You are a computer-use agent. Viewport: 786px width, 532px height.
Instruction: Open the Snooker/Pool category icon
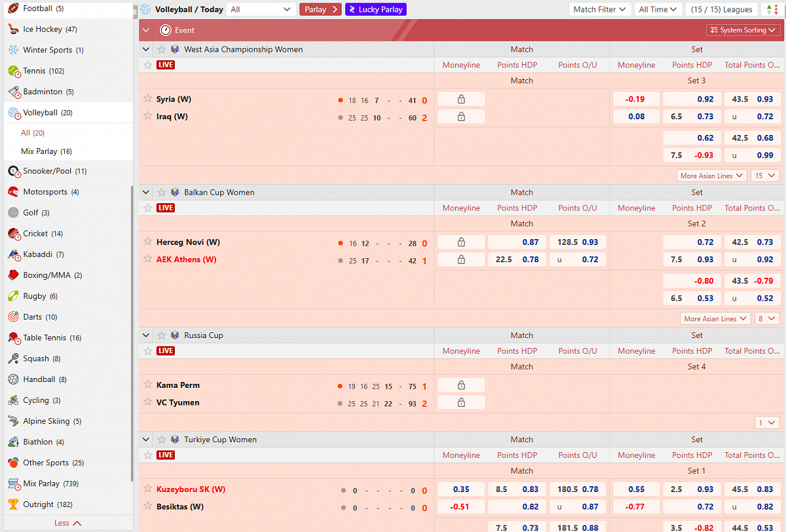coord(14,171)
